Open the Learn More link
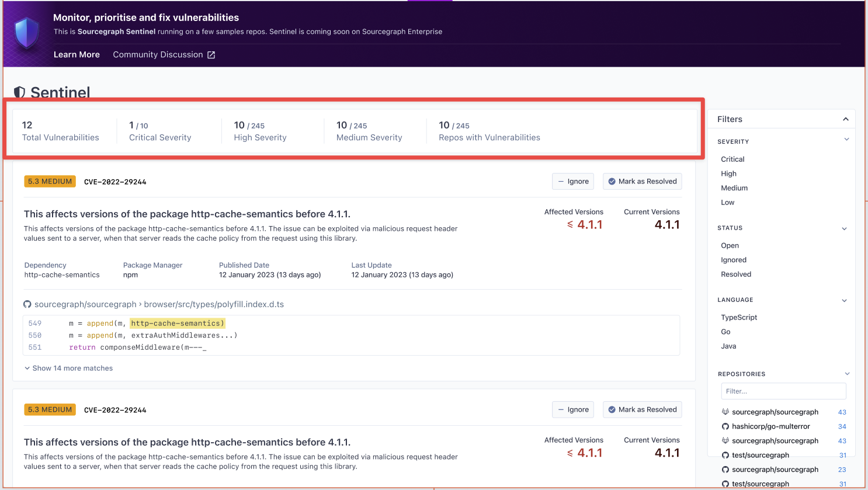 click(77, 54)
